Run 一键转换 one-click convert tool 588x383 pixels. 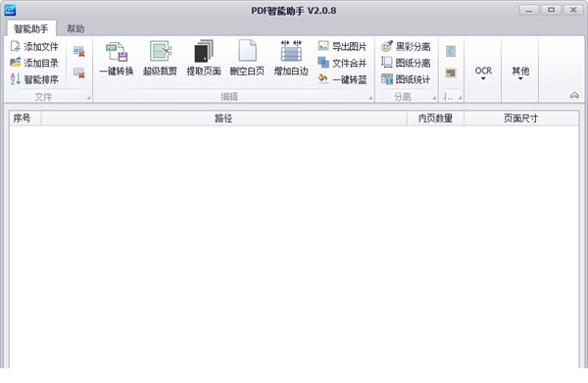point(117,59)
